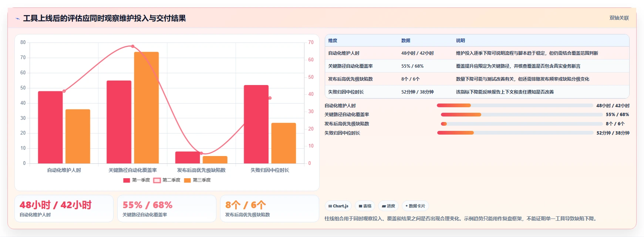Open the 48小时 / 42小时 KPI card
The image size is (644, 237).
(x=64, y=209)
